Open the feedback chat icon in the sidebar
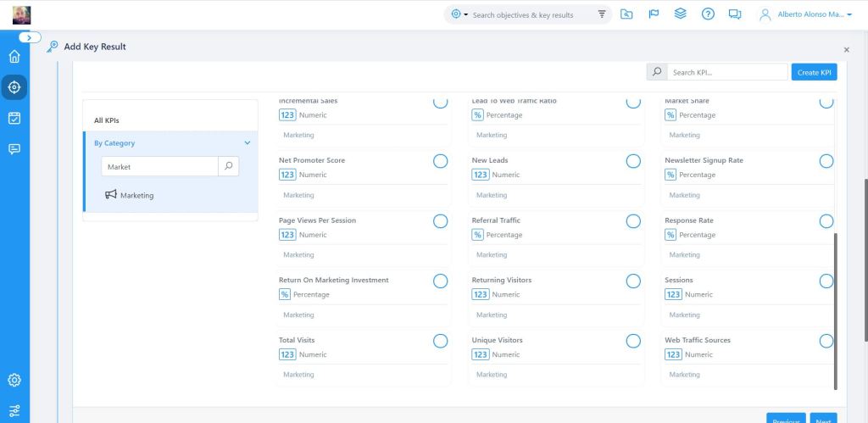The width and height of the screenshot is (868, 423). 14,149
